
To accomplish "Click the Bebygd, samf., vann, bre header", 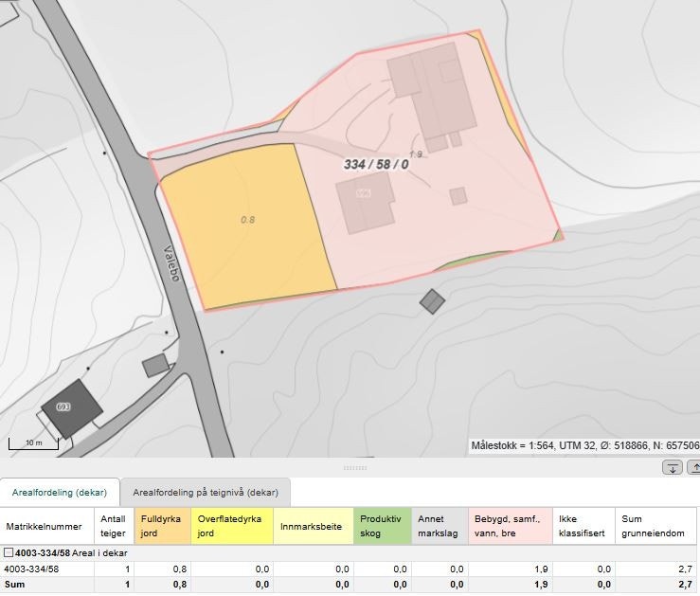I will pyautogui.click(x=511, y=526).
